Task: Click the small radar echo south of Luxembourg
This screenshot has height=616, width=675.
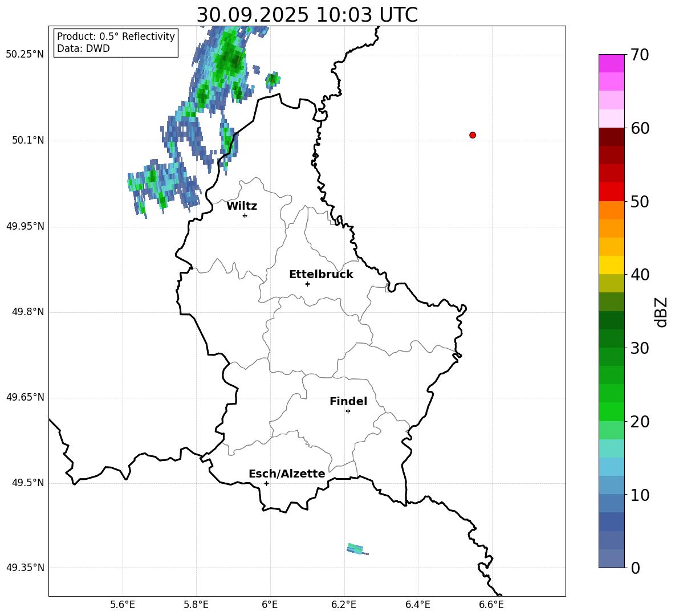Action: coord(357,549)
